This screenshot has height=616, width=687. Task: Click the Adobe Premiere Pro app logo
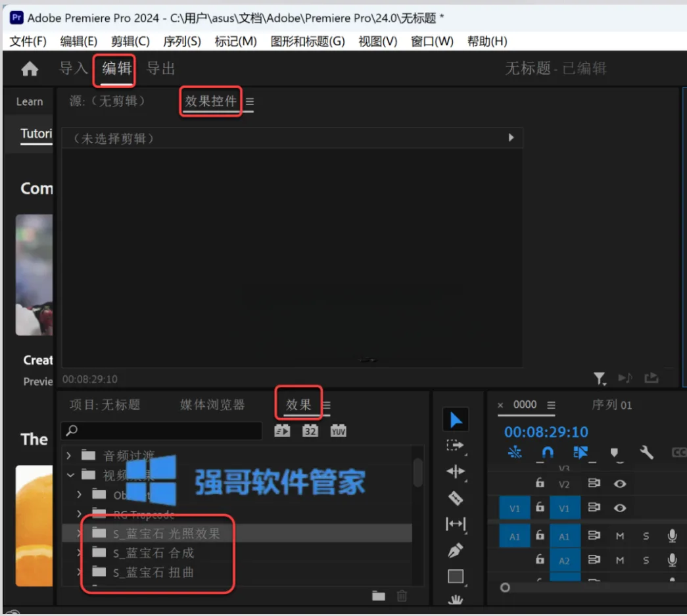[x=16, y=18]
